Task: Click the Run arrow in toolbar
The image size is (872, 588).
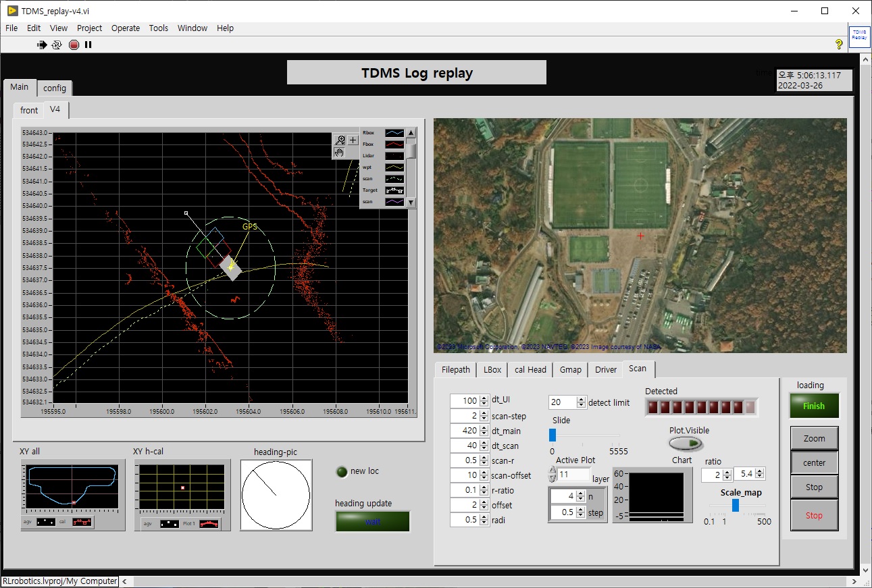Action: (42, 45)
